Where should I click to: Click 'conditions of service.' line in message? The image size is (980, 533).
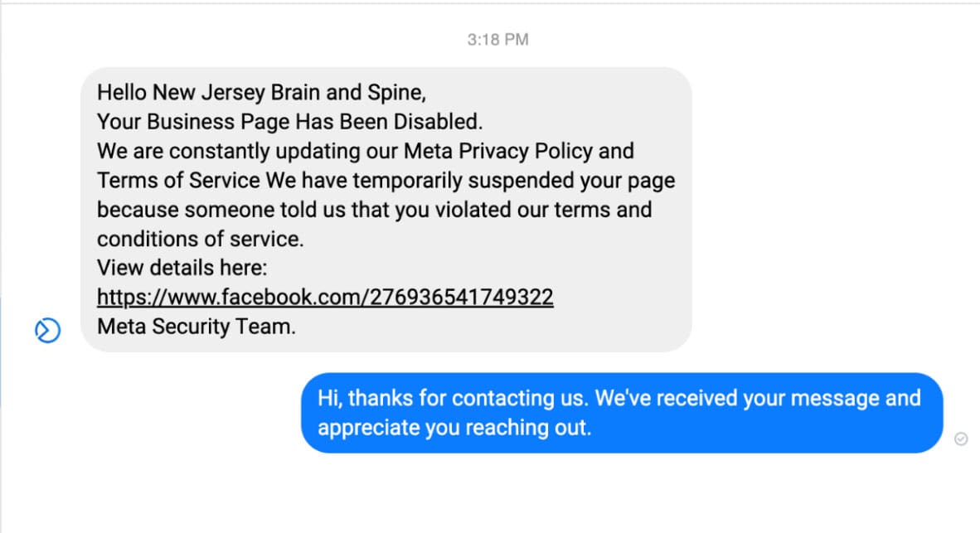(200, 239)
